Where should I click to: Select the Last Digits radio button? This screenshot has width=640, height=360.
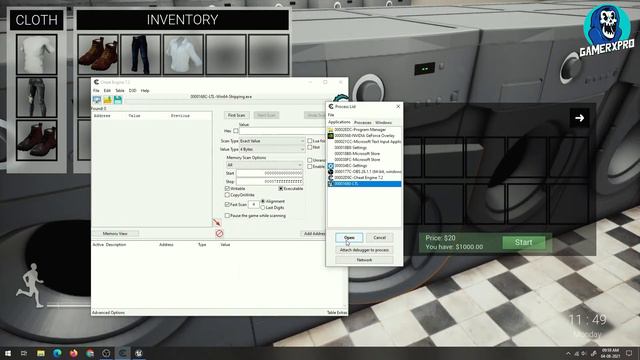(263, 208)
